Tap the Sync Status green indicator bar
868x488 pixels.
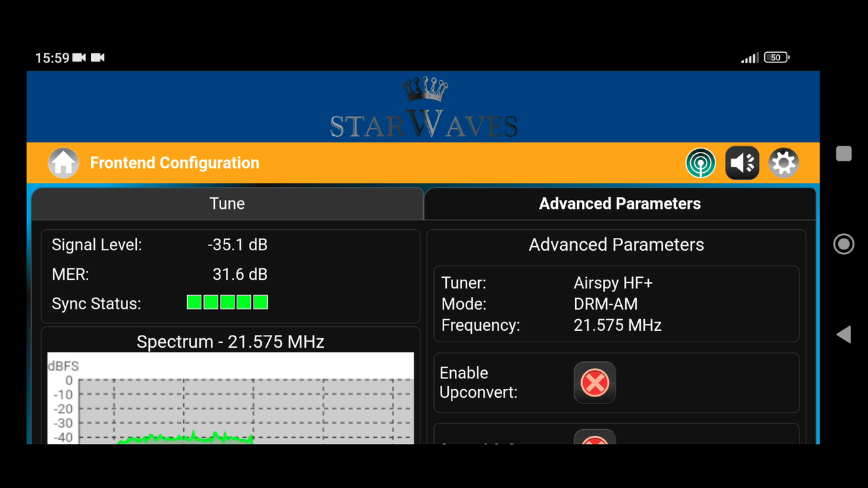coord(227,302)
